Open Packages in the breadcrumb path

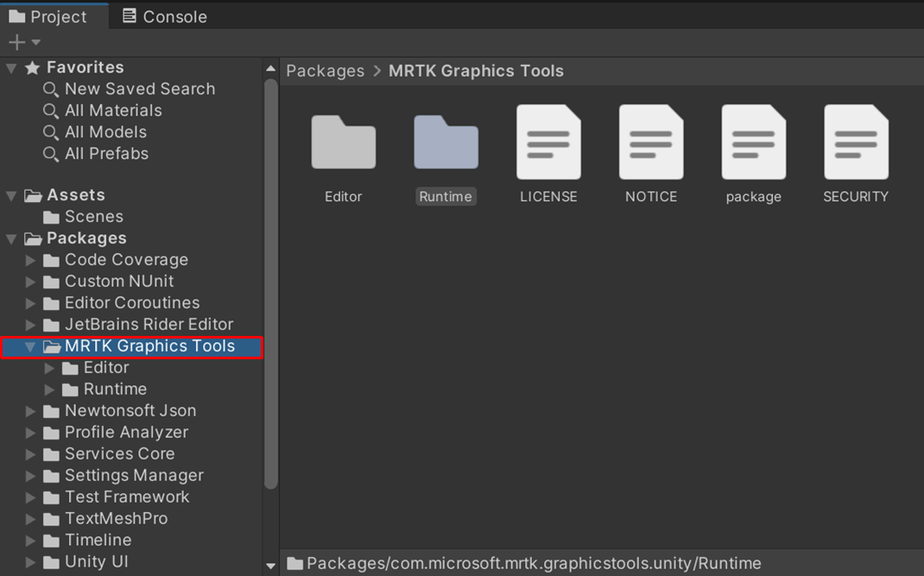point(325,71)
